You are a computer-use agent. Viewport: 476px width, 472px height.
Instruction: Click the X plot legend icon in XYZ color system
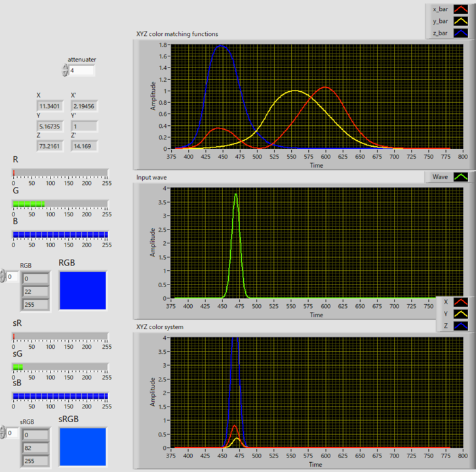point(460,302)
